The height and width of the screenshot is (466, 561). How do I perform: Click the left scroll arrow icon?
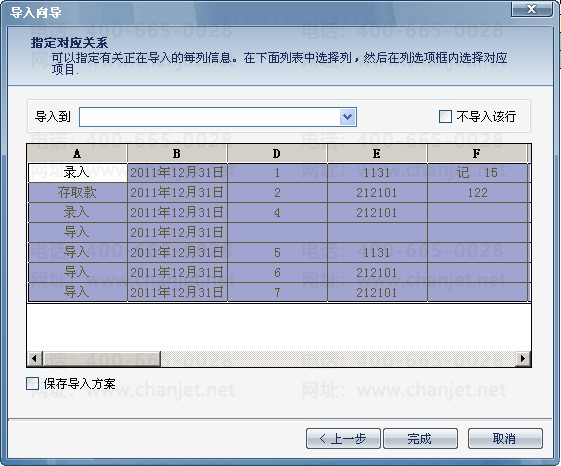[x=35, y=358]
